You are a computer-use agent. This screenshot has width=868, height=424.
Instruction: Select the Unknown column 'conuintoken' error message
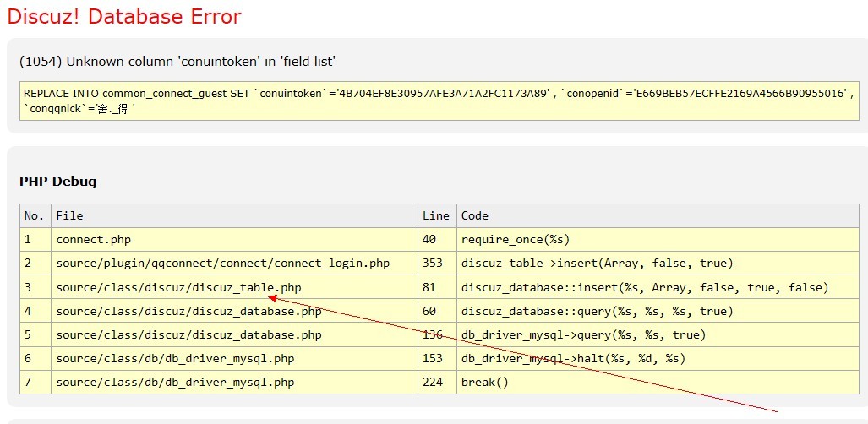[x=177, y=61]
